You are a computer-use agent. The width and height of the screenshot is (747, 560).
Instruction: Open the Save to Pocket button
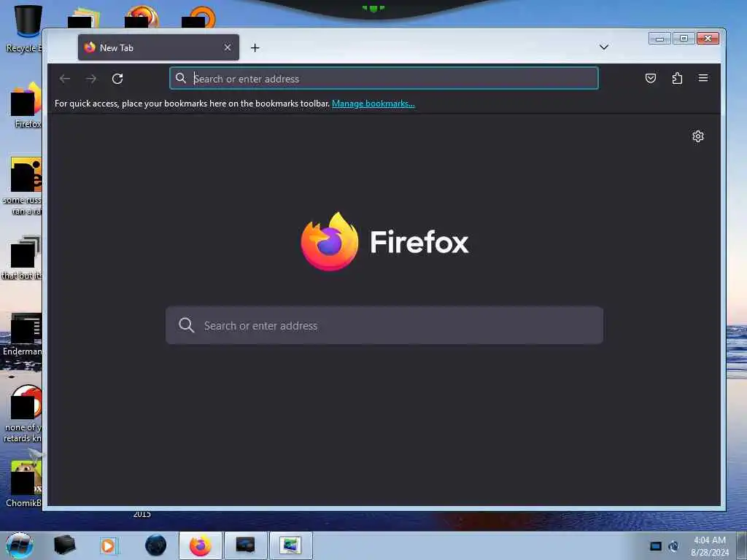click(650, 78)
